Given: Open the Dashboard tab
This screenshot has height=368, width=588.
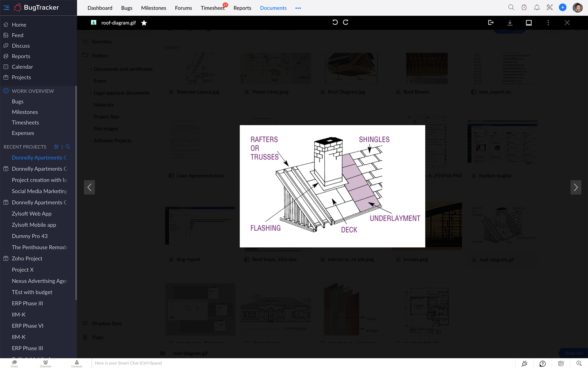Looking at the screenshot, I should 100,8.
